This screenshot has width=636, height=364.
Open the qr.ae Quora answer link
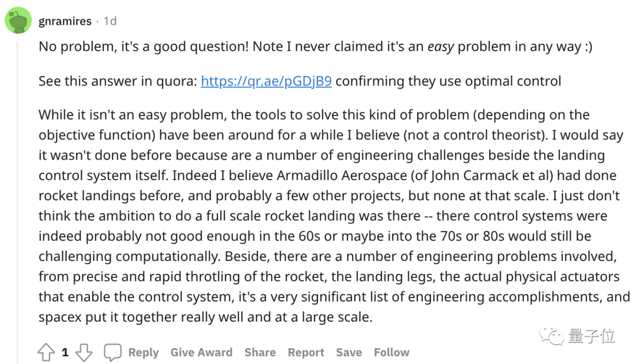(266, 81)
